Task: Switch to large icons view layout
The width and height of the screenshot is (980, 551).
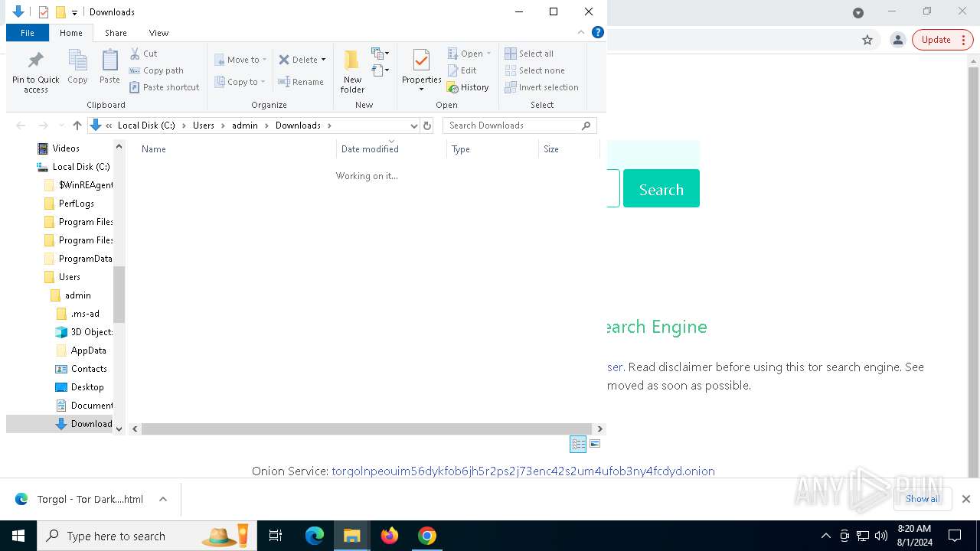Action: tap(595, 444)
